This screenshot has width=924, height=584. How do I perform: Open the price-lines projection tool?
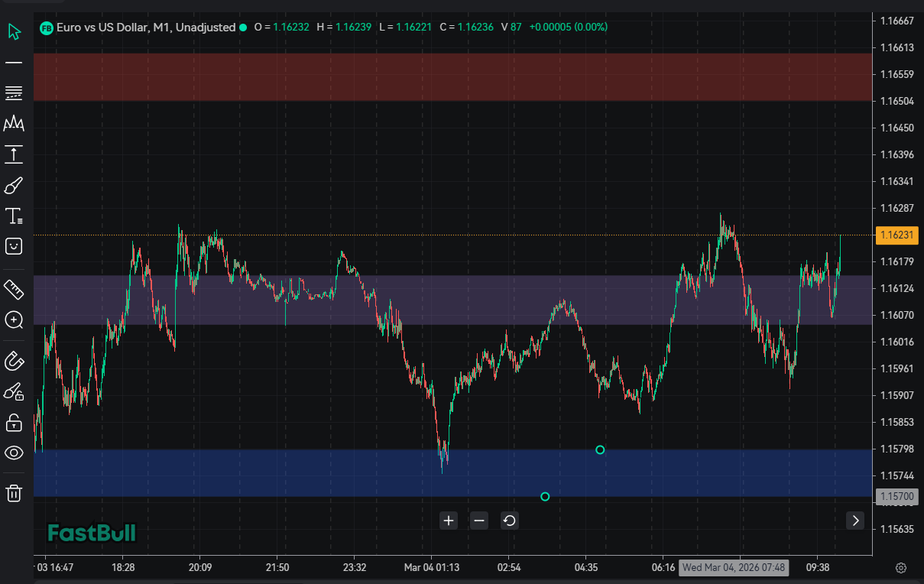point(14,154)
